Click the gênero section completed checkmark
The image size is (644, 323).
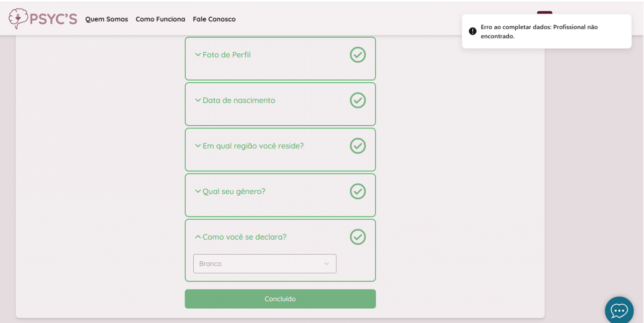[358, 191]
